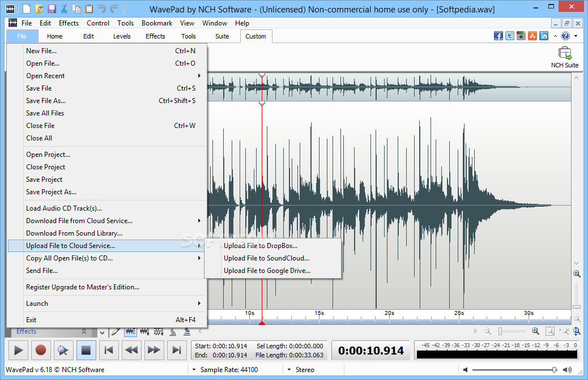Click the zoom full view icon
Screen dimensions: 588x380
[549, 331]
